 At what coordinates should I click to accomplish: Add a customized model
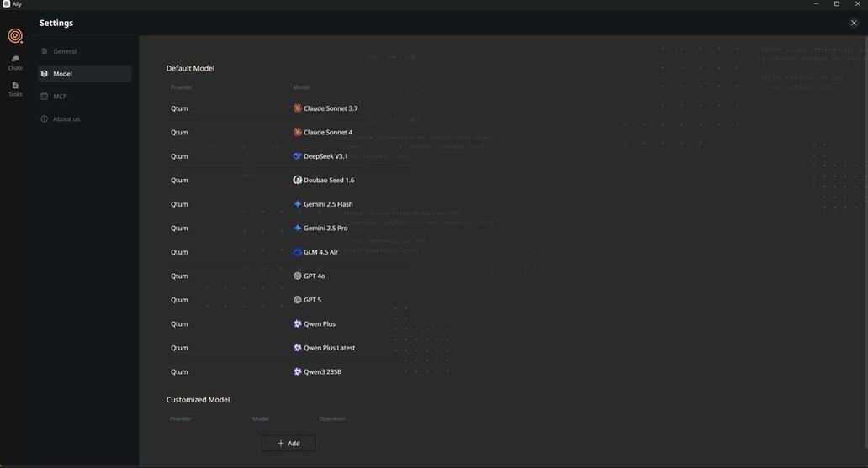[288, 443]
